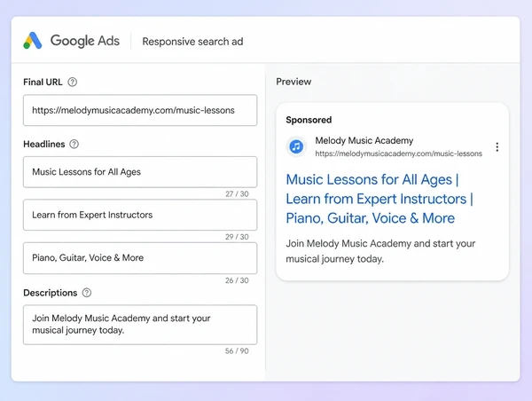
Task: Click the preview display URL under Melody Music Academy
Action: (398, 153)
